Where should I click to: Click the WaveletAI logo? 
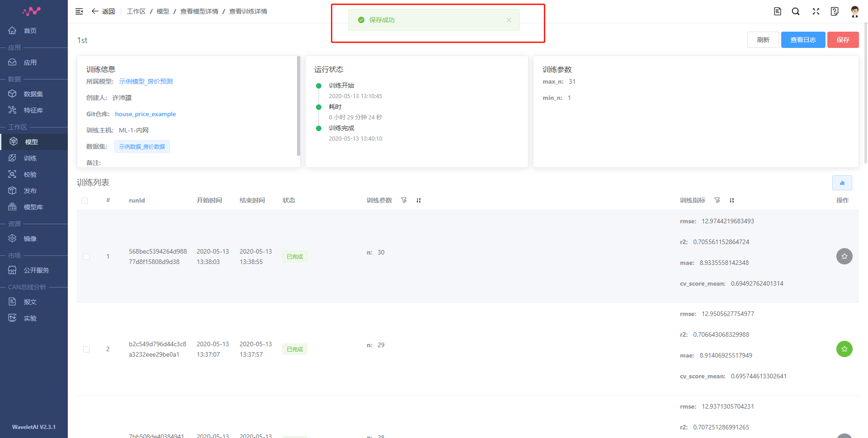tap(32, 11)
